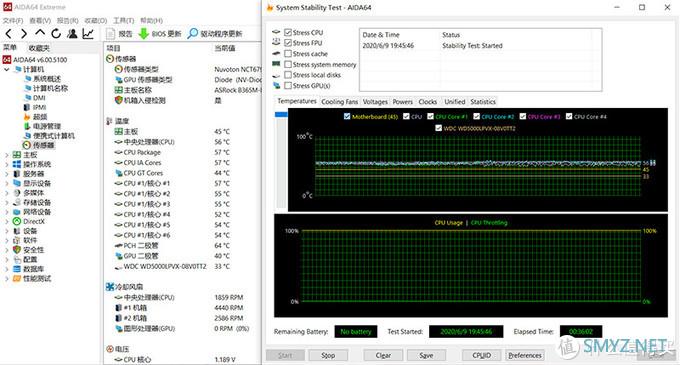Switch to the Statistics tab

coord(483,102)
